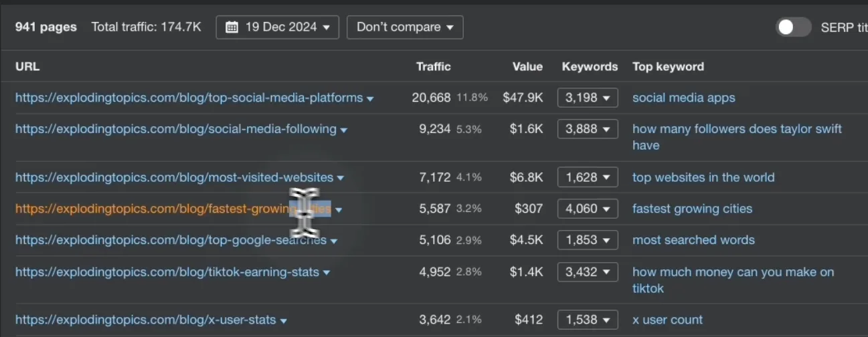The width and height of the screenshot is (868, 337).
Task: Toggle the SERP titles switch
Action: tap(793, 27)
